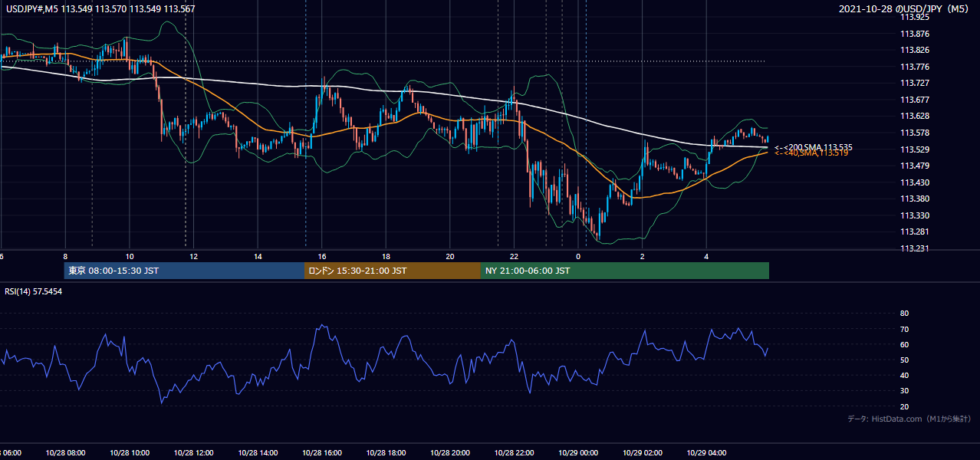Click price axis value 113.925

(x=914, y=17)
